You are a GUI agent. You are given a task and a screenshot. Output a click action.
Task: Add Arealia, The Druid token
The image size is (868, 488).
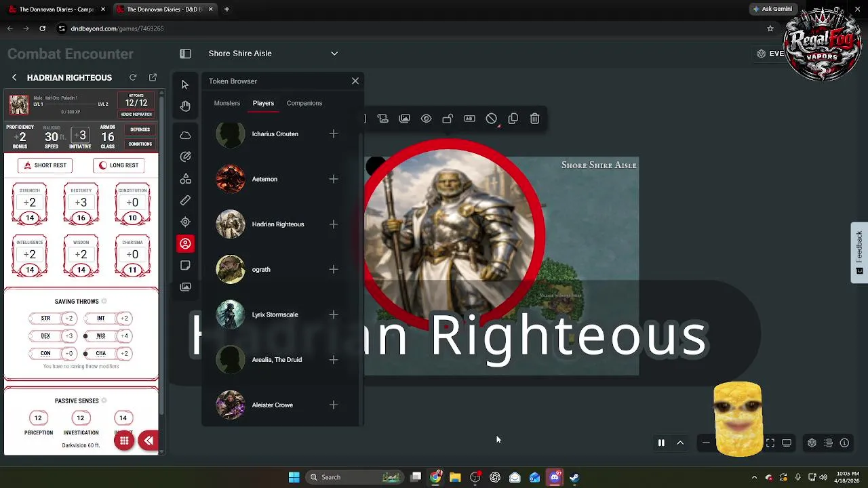tap(334, 360)
